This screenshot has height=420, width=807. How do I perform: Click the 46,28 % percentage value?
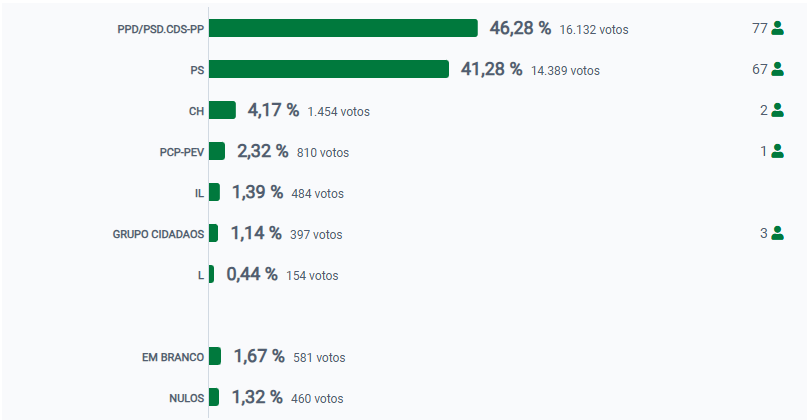(x=520, y=28)
